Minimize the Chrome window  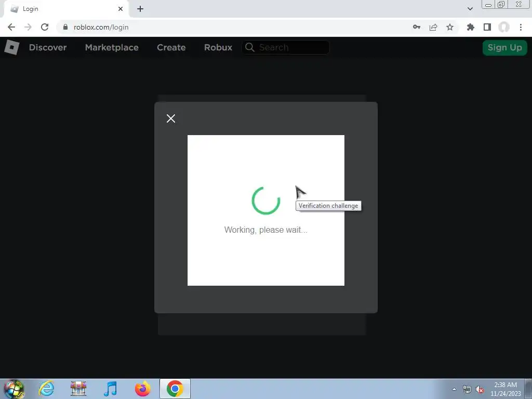488,4
